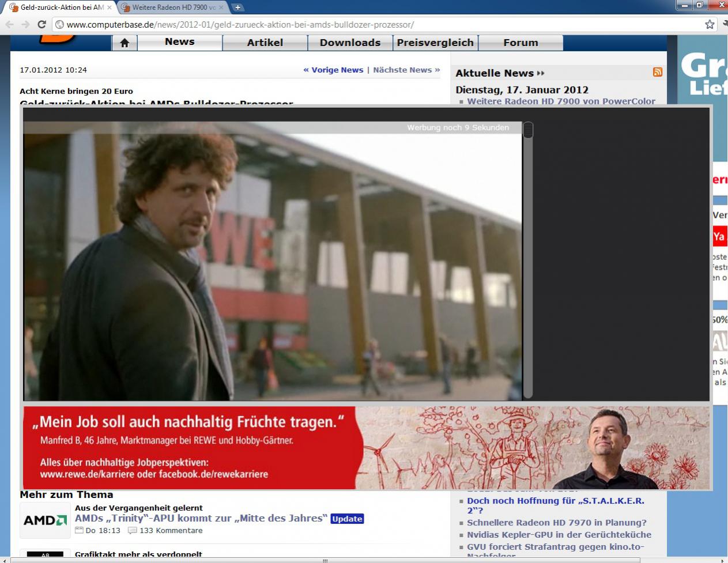
Task: Go forward with the browser forward arrow
Action: (25, 24)
